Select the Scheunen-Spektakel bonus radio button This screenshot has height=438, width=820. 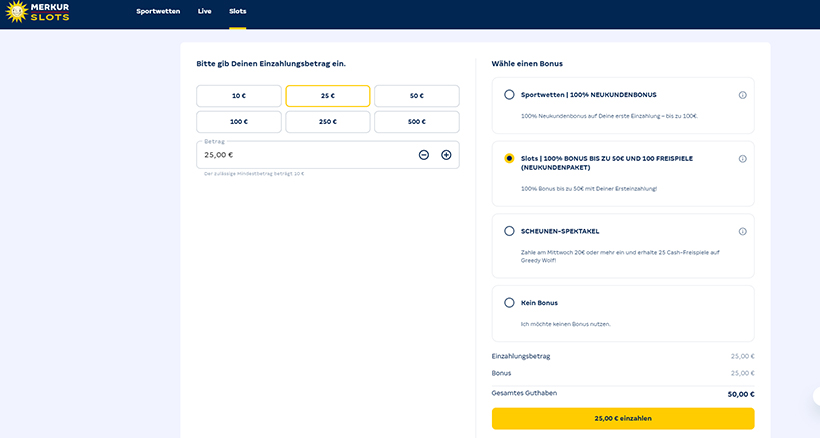point(509,231)
